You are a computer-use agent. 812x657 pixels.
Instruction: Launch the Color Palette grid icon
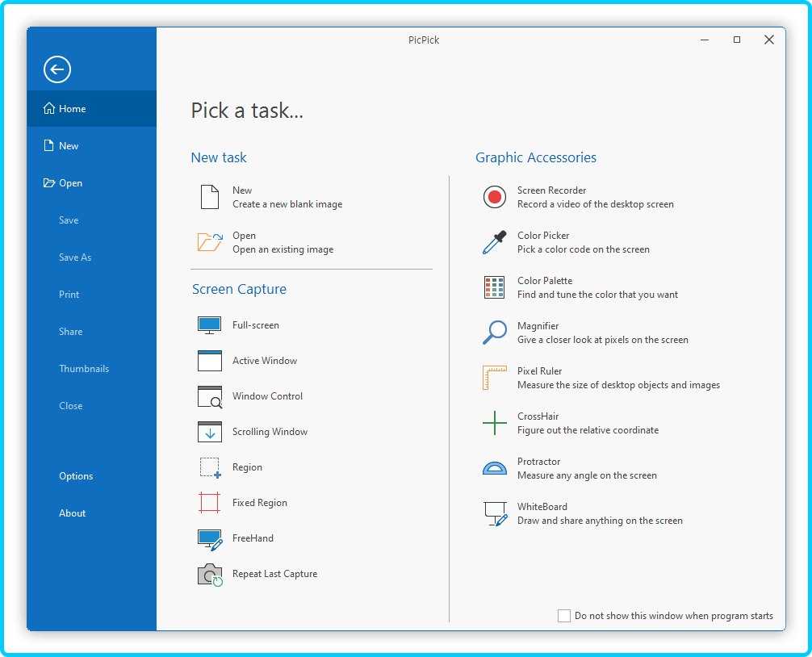pyautogui.click(x=494, y=287)
